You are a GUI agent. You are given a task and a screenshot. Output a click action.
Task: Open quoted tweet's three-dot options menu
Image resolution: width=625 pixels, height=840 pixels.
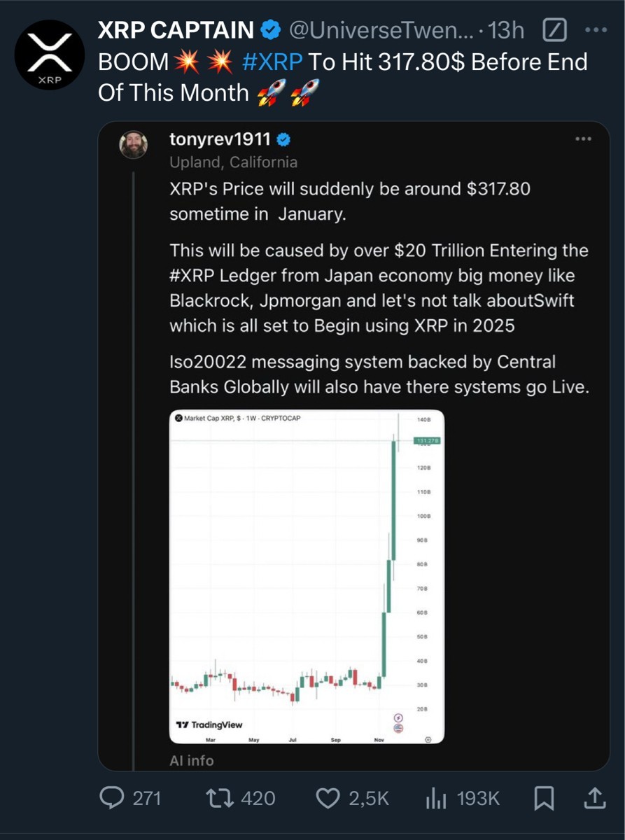point(583,139)
